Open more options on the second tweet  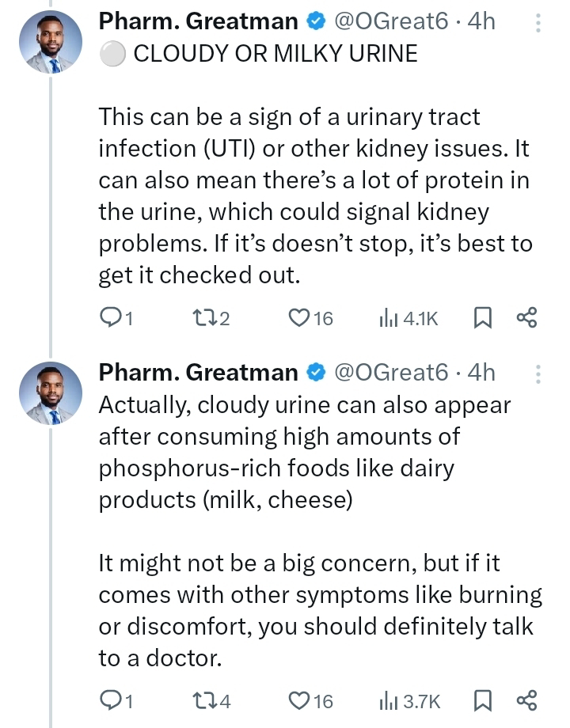pos(538,373)
